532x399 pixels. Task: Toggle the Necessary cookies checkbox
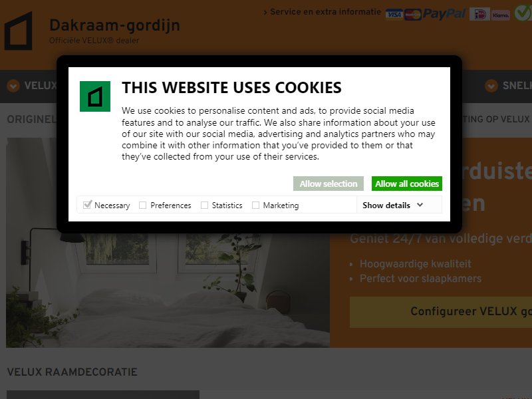click(87, 205)
